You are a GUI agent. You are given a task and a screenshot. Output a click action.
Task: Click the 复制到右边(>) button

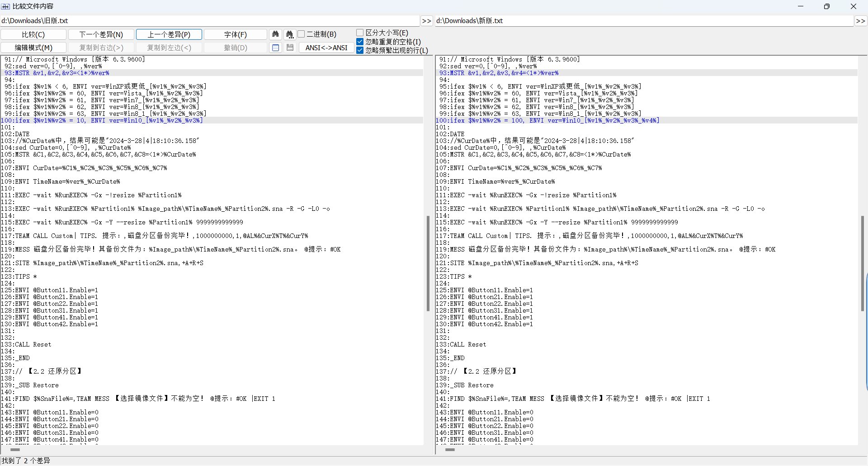click(x=101, y=48)
